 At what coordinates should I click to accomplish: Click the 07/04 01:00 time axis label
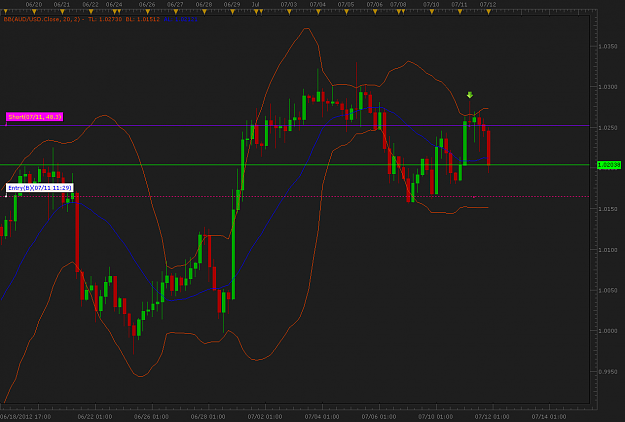322,417
